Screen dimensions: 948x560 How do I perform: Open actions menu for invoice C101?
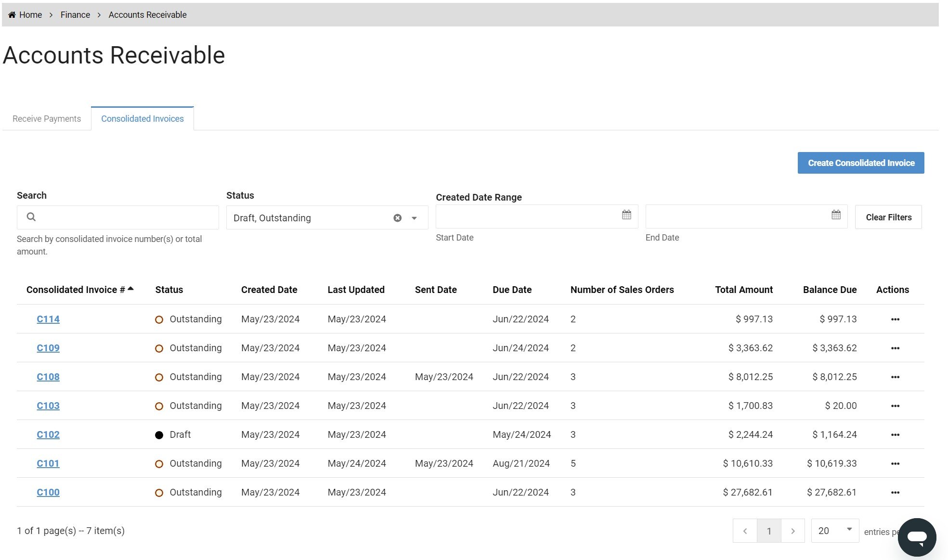[x=895, y=464]
